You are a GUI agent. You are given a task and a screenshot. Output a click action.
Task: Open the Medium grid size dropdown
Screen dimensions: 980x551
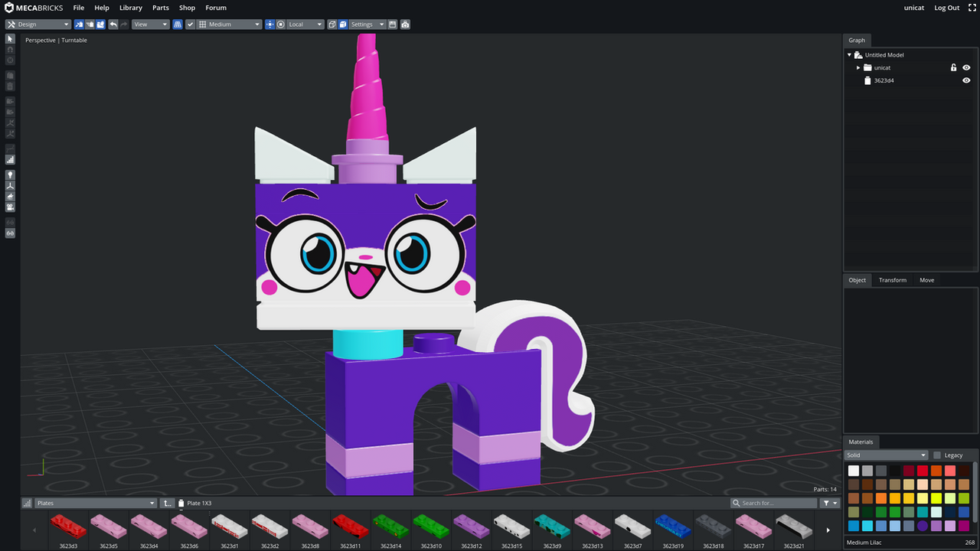coord(229,24)
